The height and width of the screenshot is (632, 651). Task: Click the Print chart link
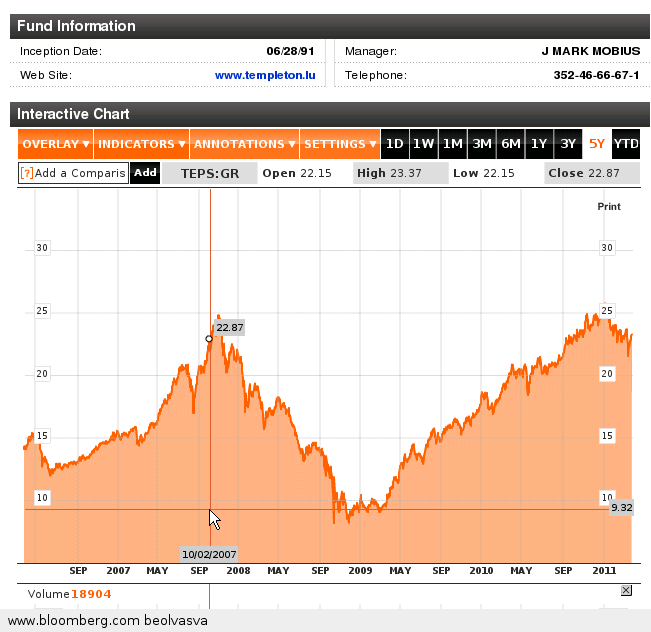coord(608,207)
